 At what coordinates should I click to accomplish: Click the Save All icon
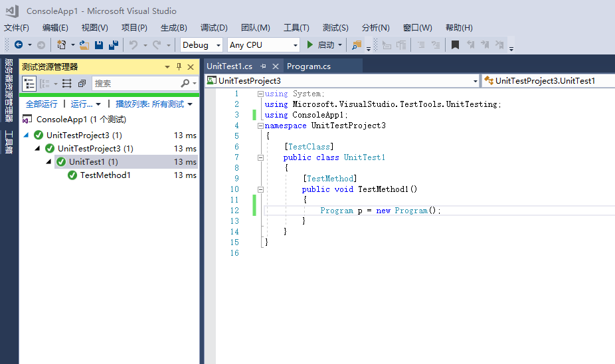[x=114, y=45]
